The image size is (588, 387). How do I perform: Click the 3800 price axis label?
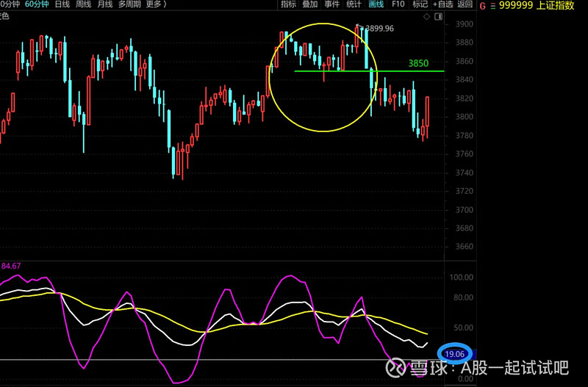[x=465, y=117]
